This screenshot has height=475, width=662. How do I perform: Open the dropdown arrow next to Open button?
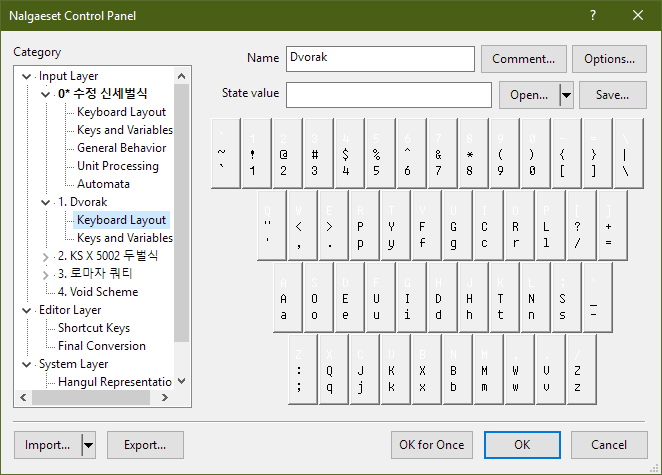click(x=567, y=95)
